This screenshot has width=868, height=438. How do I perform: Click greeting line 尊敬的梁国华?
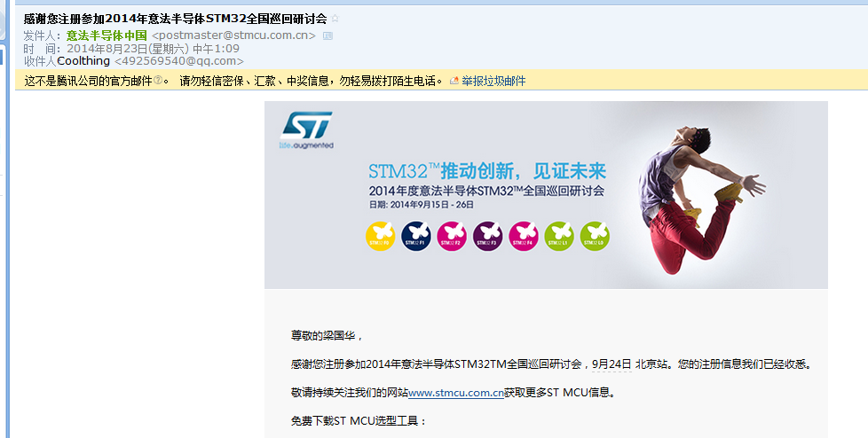327,336
